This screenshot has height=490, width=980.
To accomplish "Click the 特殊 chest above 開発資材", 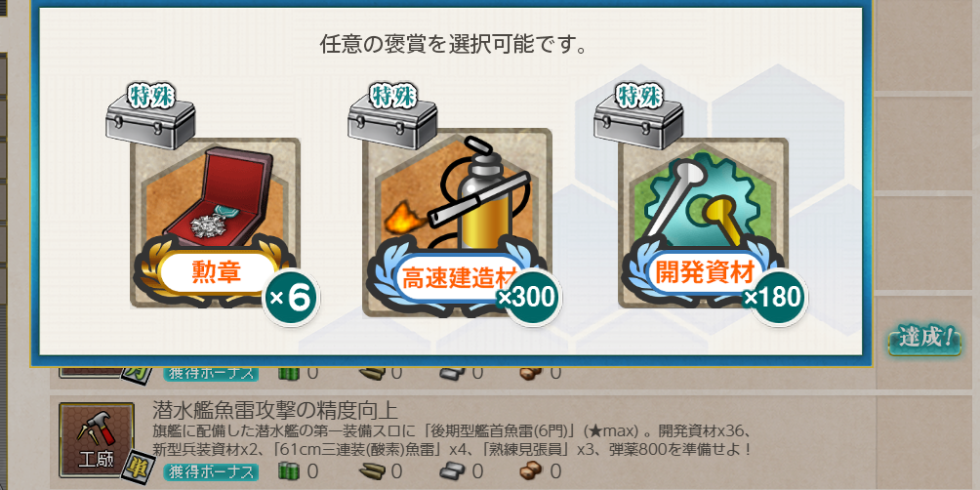I will [x=638, y=116].
